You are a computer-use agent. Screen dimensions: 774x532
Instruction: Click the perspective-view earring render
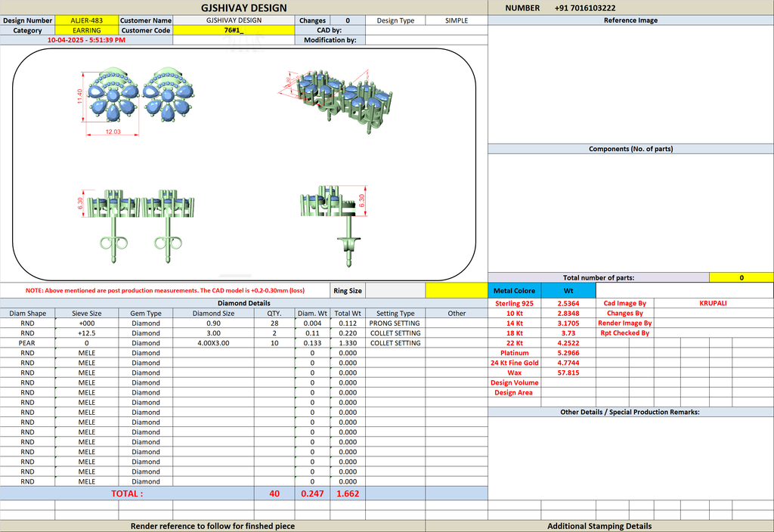336,101
